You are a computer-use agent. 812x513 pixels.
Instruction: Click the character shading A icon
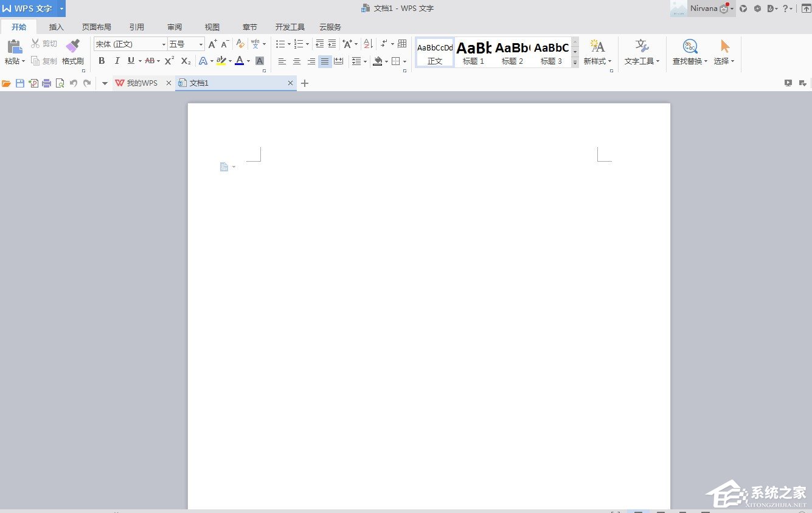point(260,61)
